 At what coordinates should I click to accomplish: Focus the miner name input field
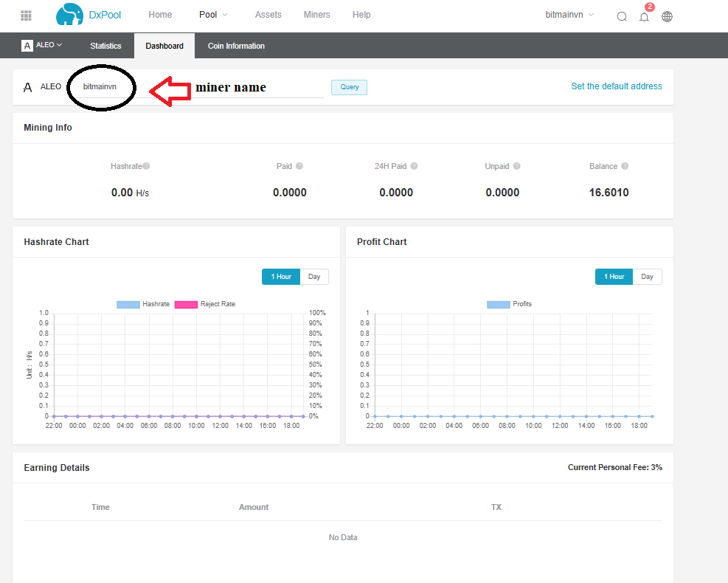pos(200,87)
